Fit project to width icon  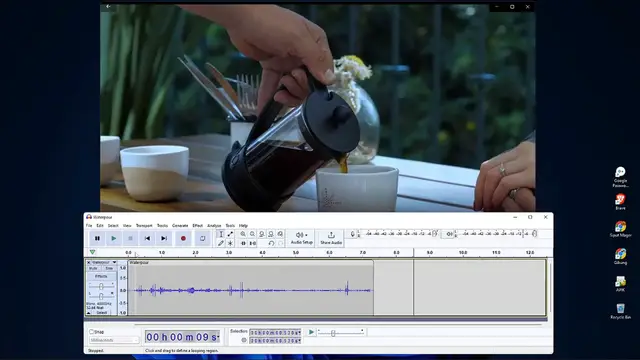point(271,234)
